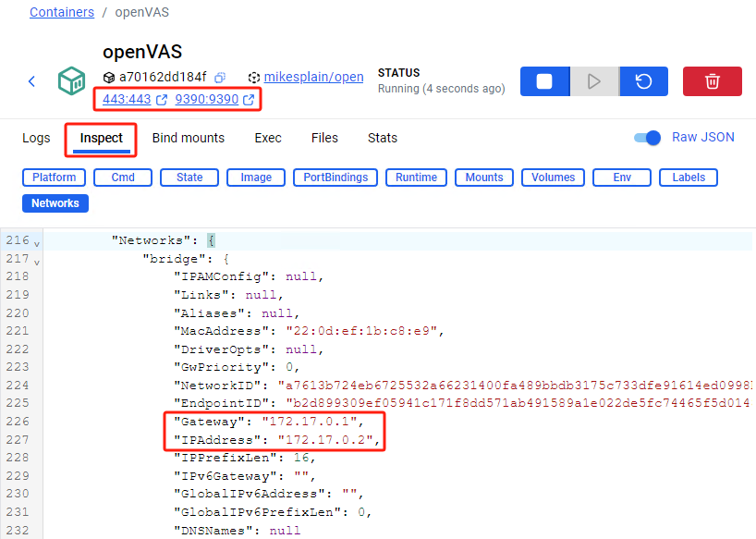Delete the container with trash button
The width and height of the screenshot is (756, 539).
(713, 81)
